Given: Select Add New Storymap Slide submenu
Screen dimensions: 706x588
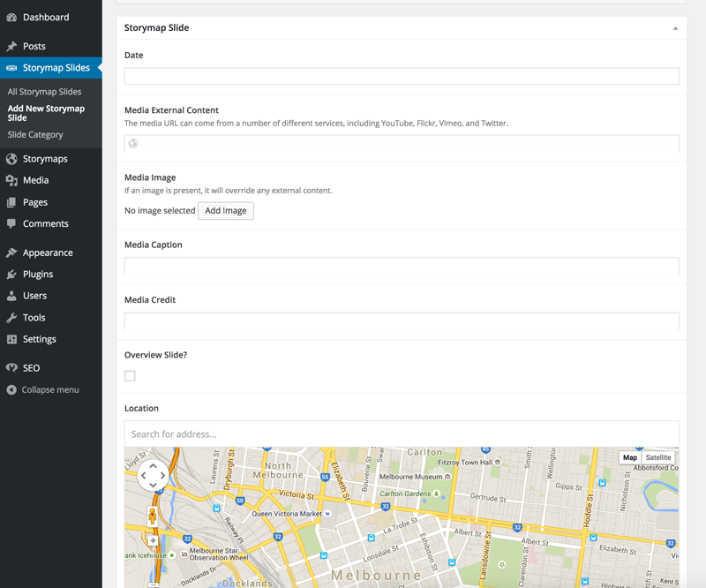Looking at the screenshot, I should pos(46,113).
